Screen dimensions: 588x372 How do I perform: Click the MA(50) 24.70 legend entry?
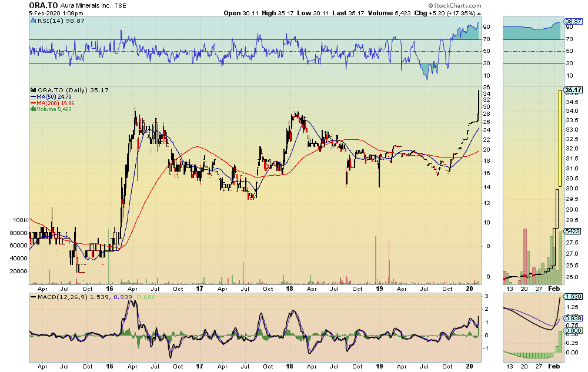pos(54,97)
